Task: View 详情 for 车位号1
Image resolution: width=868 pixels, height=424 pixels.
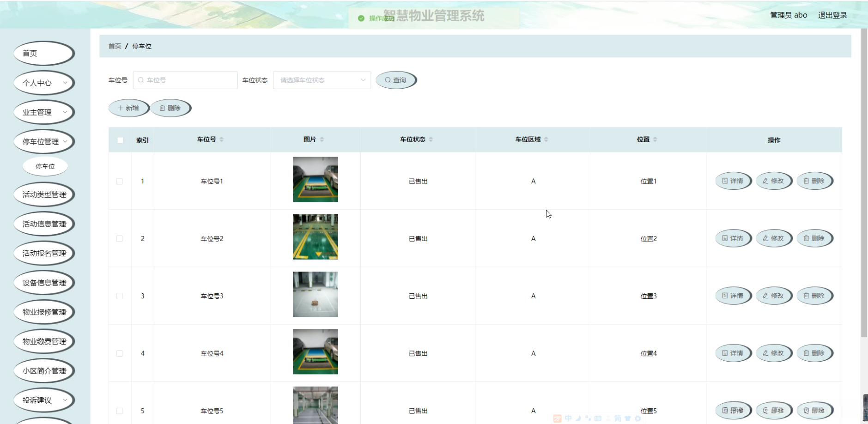Action: pyautogui.click(x=734, y=181)
